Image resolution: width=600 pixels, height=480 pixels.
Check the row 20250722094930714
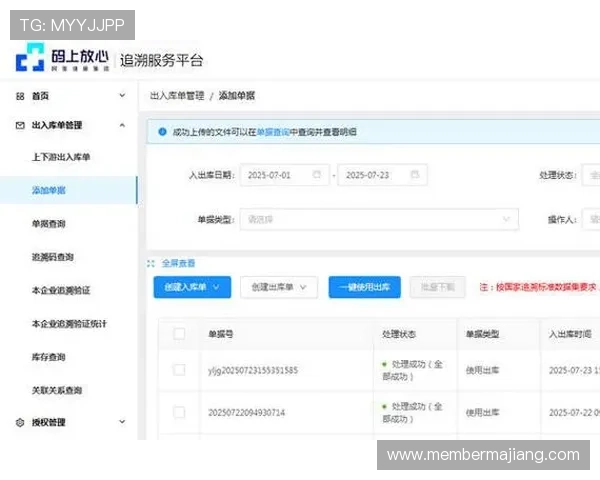179,413
